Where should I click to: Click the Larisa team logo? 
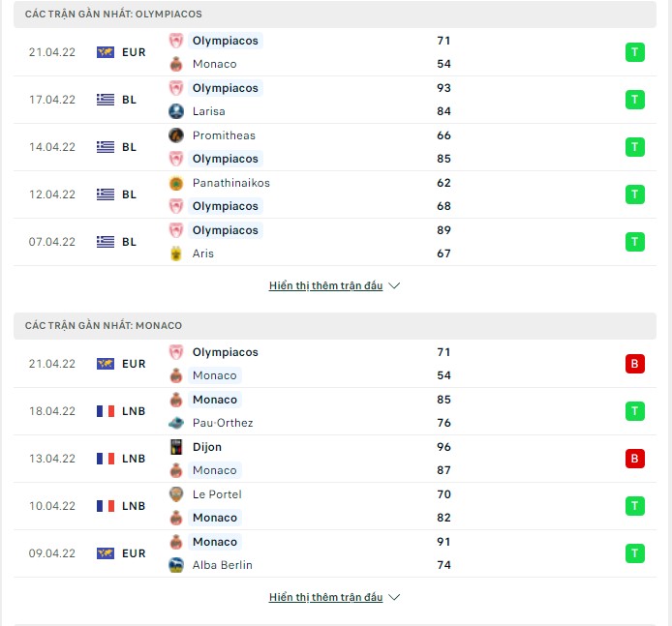(175, 111)
